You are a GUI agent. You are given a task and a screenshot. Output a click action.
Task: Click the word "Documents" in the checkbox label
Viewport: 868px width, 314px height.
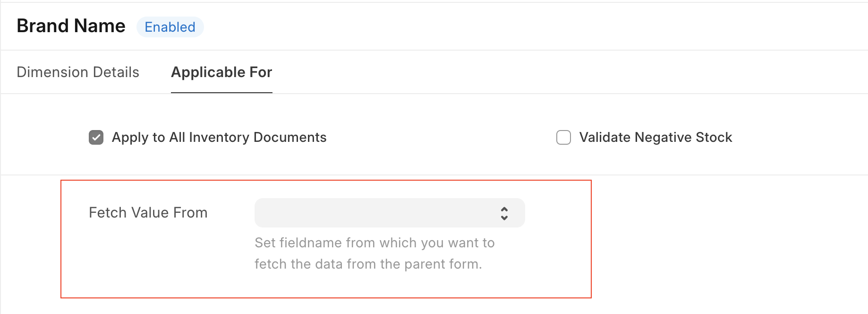pos(290,138)
